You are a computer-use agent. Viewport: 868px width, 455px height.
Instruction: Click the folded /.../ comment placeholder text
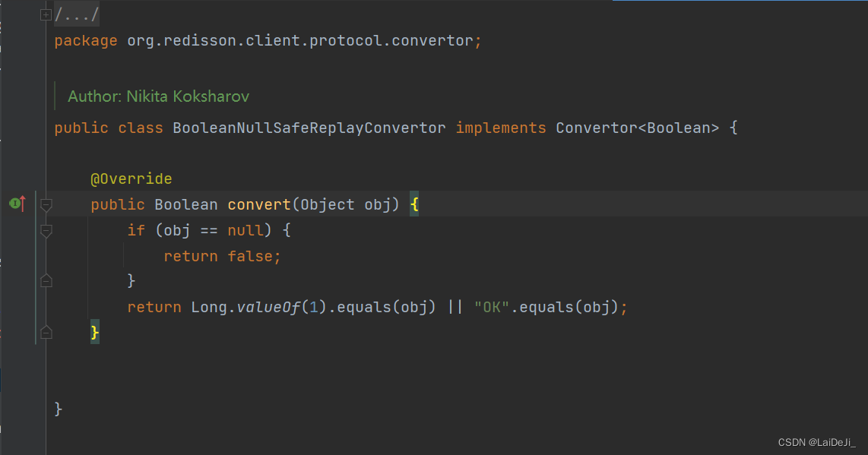(x=77, y=14)
